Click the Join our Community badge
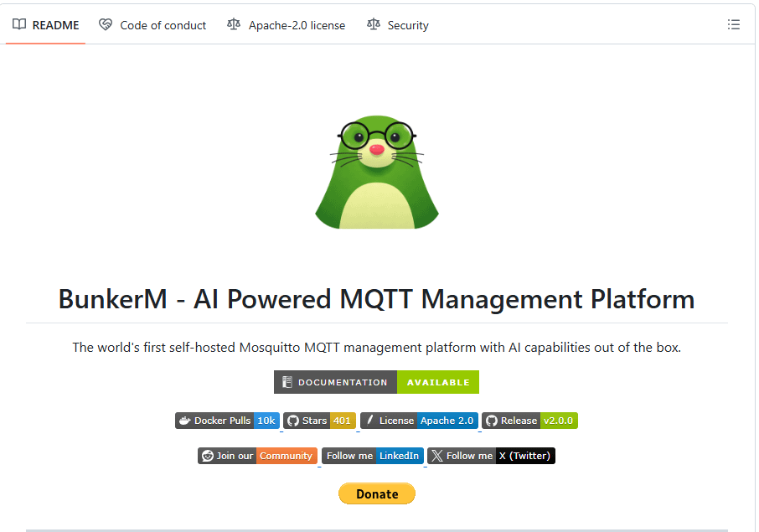 pos(257,456)
